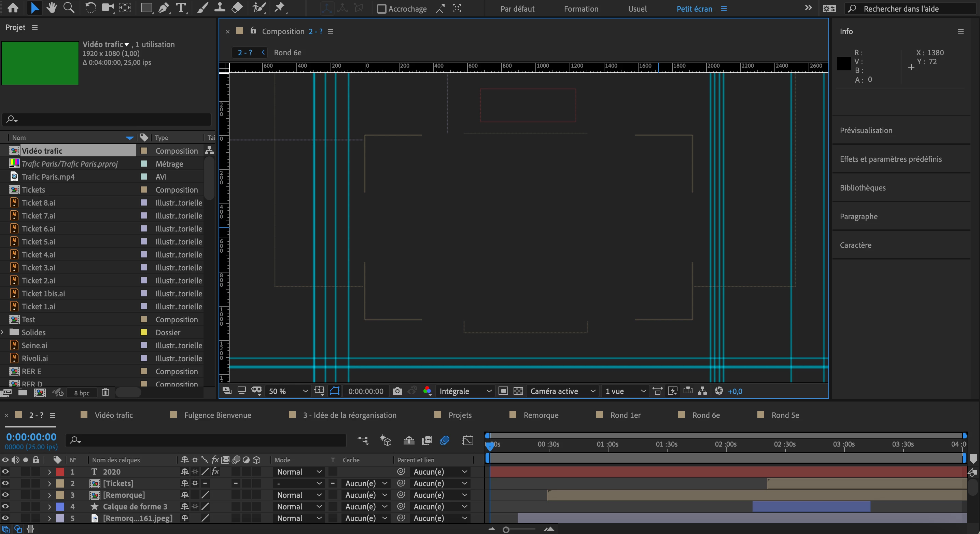Click the snapshot camera icon in viewer
The height and width of the screenshot is (534, 980).
(x=397, y=391)
